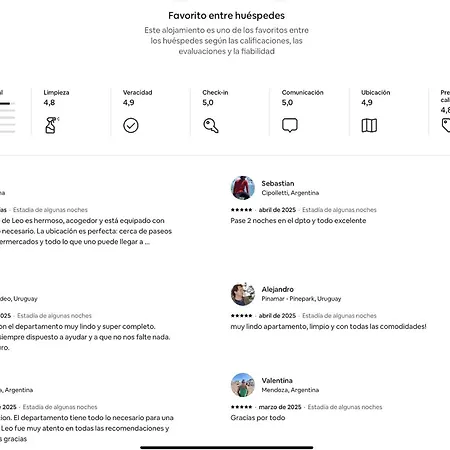
Task: Click the Ubicación map icon
Action: click(369, 126)
